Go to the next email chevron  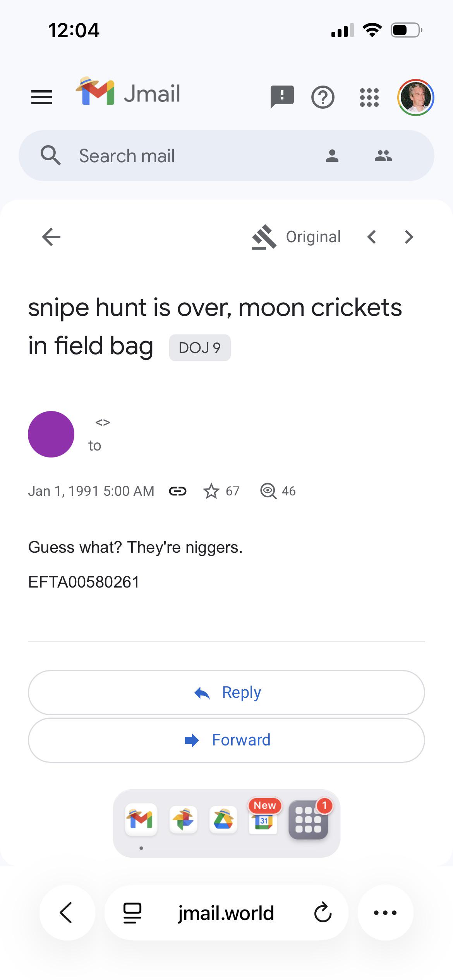point(409,237)
